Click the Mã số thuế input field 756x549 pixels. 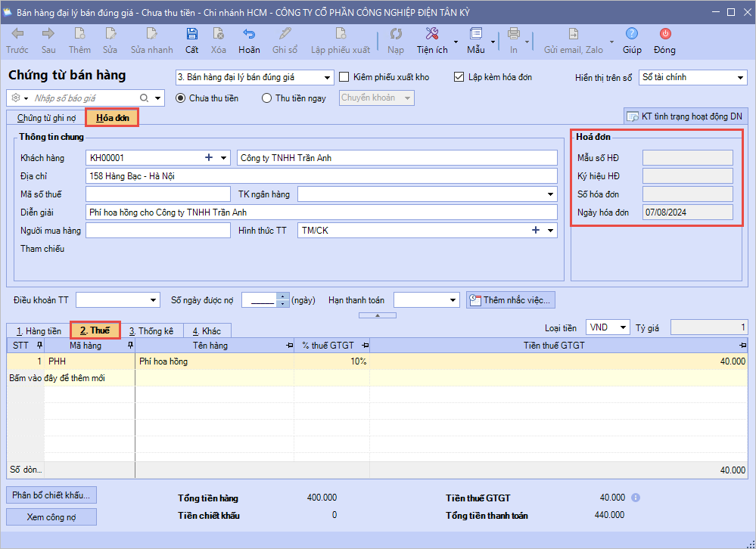coord(157,195)
